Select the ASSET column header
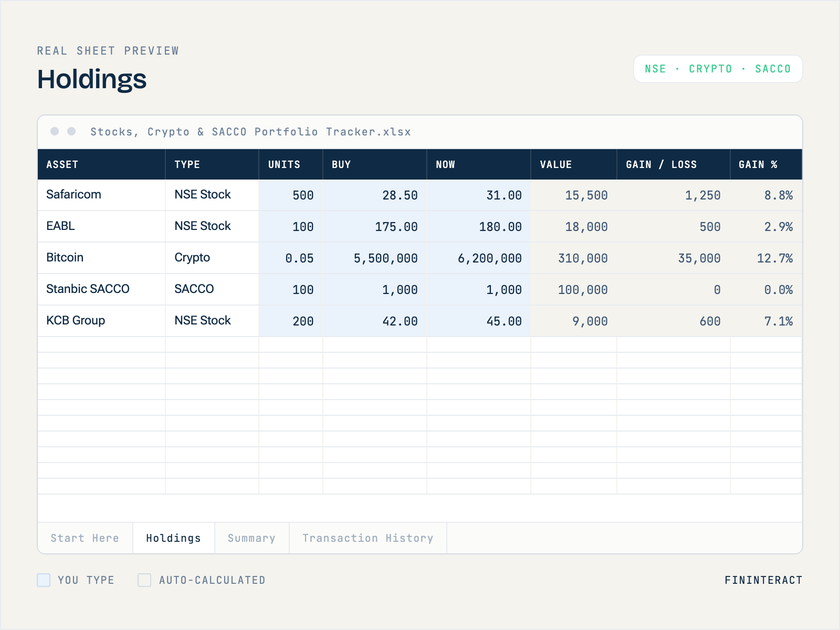The image size is (840, 630). pyautogui.click(x=101, y=164)
